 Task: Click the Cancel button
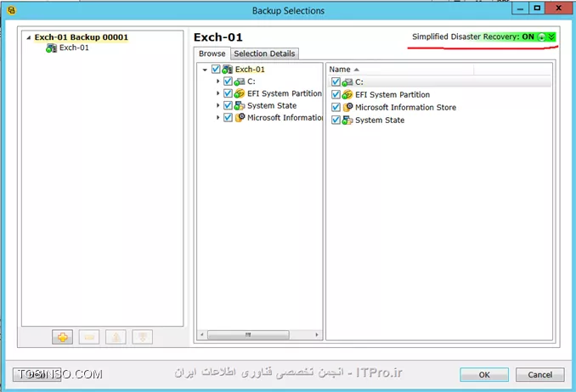540,375
